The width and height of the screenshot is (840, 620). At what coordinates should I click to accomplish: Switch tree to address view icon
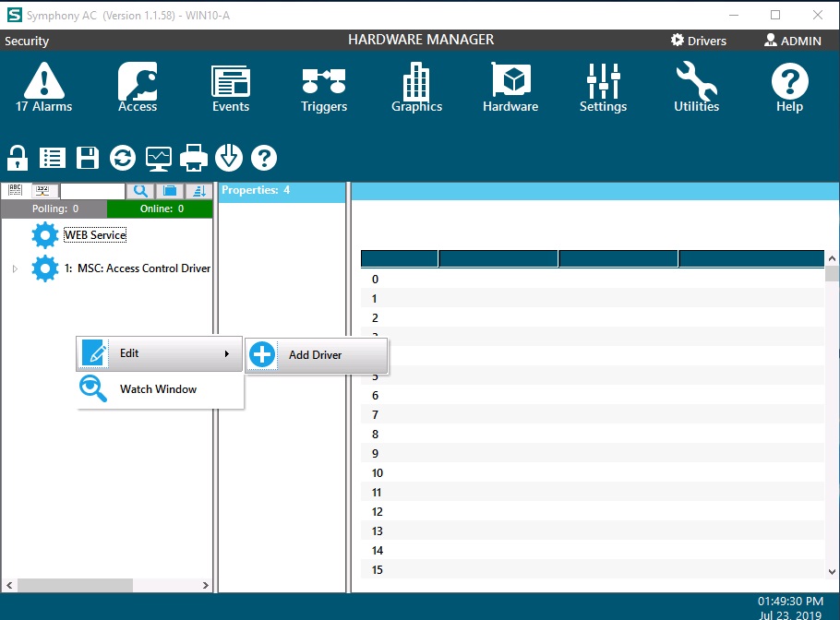click(x=42, y=190)
